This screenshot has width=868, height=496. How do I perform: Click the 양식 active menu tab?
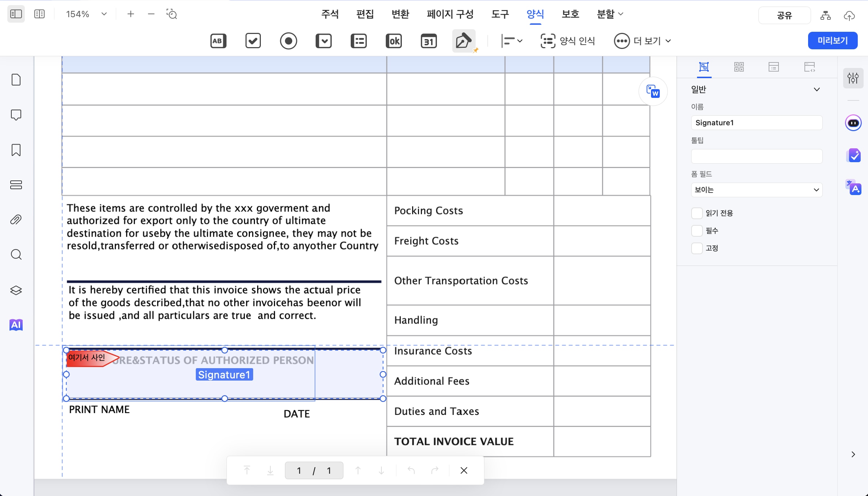click(535, 14)
